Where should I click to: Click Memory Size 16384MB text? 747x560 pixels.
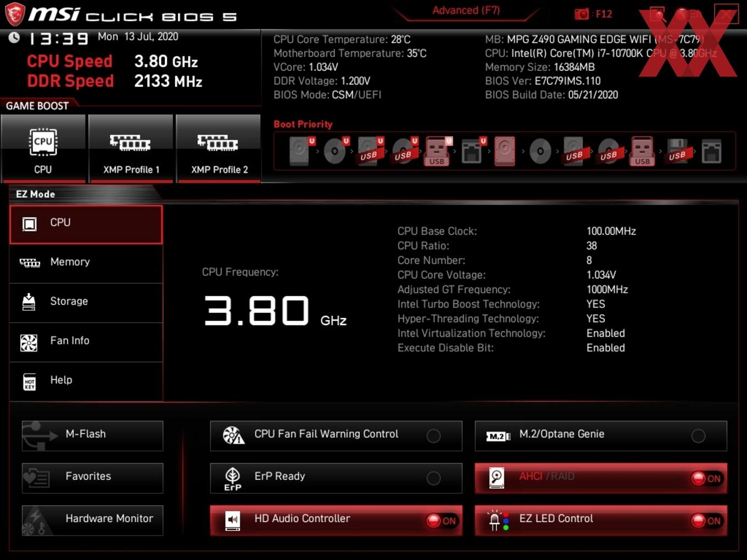coord(540,67)
